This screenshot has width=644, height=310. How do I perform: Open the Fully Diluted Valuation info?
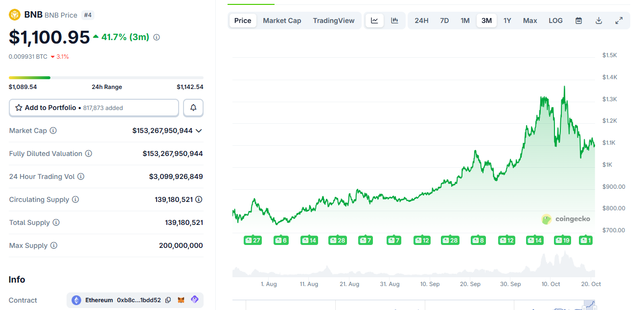(x=89, y=153)
